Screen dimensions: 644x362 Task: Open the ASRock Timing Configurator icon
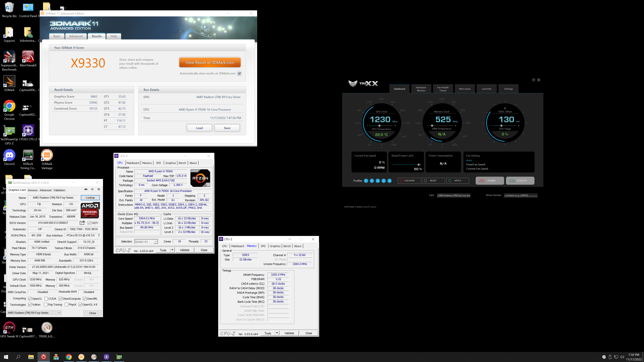[28, 159]
